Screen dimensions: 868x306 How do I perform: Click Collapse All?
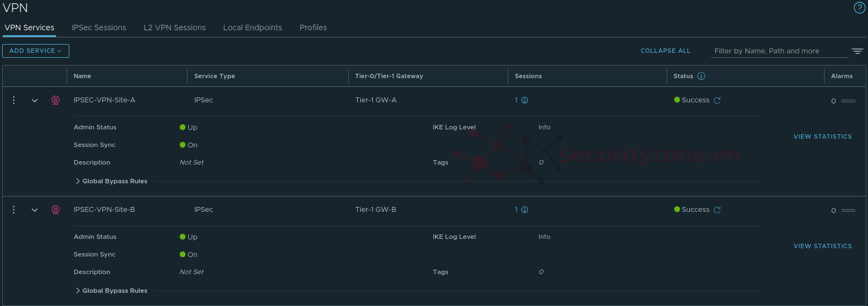665,51
